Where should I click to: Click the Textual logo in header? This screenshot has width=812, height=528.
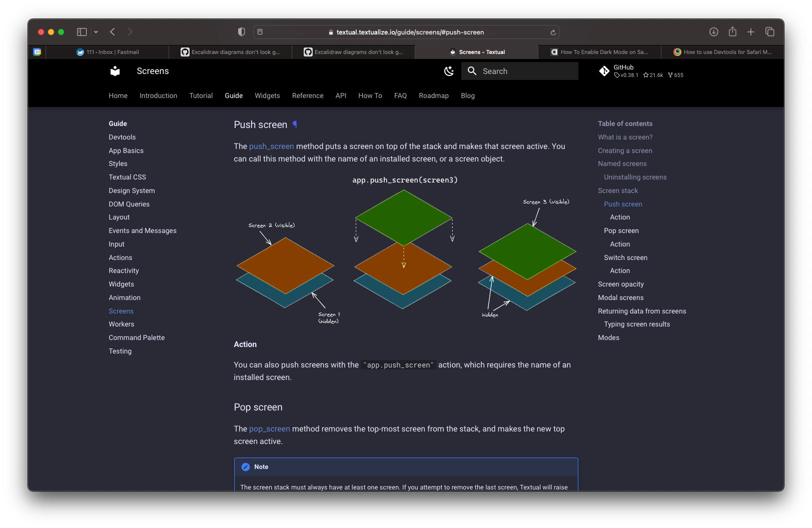[115, 71]
